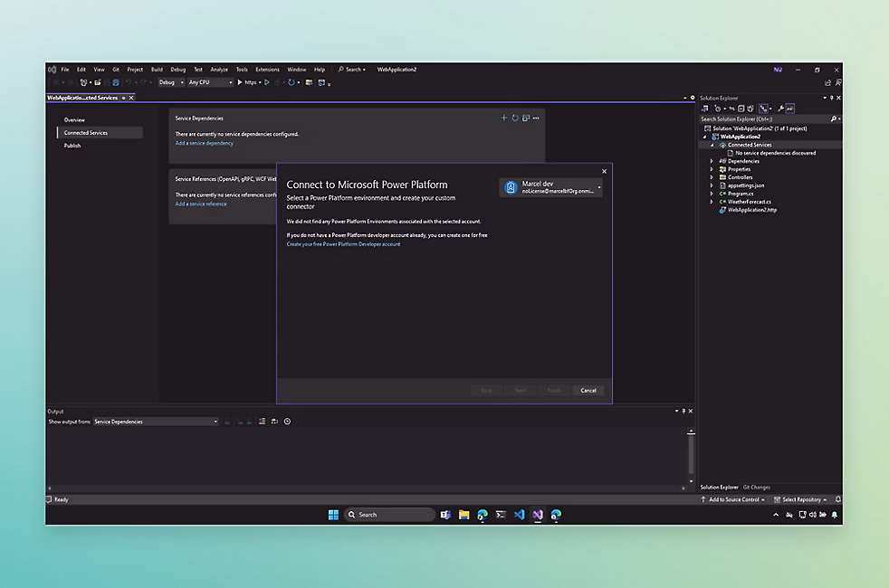Toggle auto-hide pin on Solution Explorer panel
The height and width of the screenshot is (588, 889).
click(831, 98)
